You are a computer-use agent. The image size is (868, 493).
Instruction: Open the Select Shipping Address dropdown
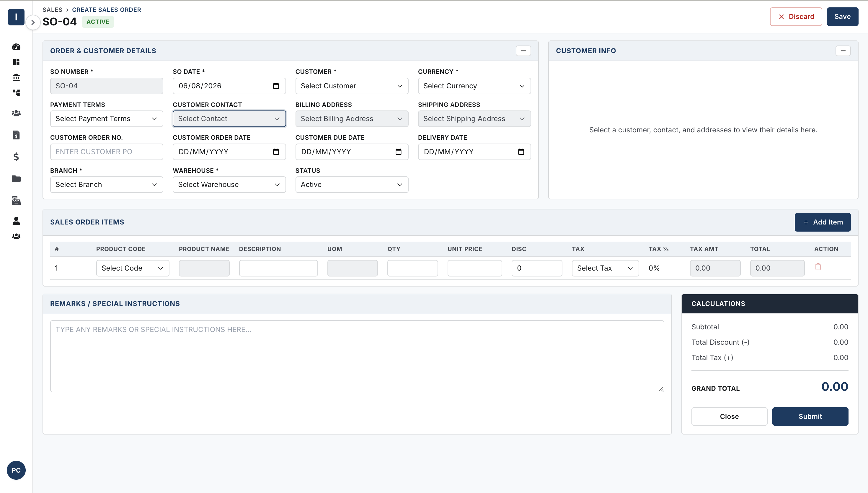click(474, 119)
